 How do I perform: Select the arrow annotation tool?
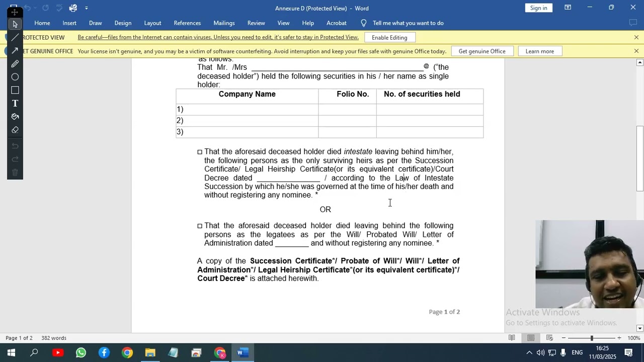coord(15,50)
